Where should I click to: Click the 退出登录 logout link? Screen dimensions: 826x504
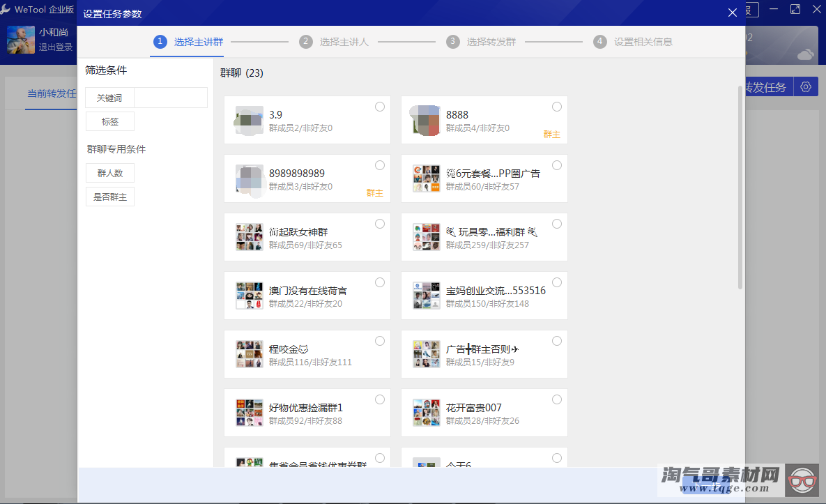point(56,47)
